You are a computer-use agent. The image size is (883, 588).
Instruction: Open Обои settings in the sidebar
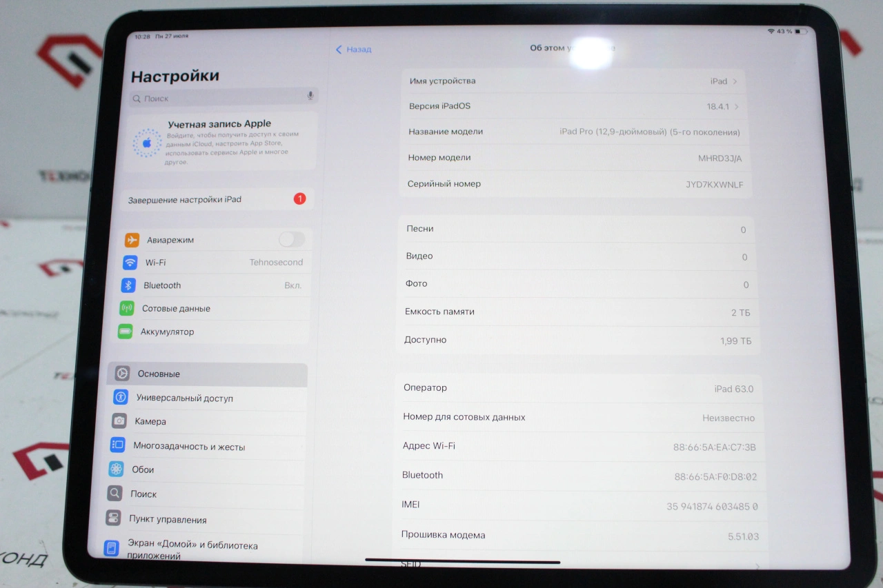click(202, 470)
